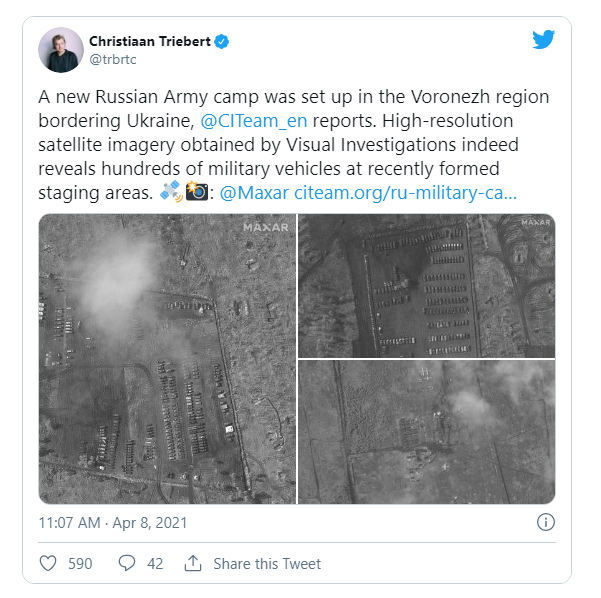Click Christiaan Triebert's profile picture

61,50
